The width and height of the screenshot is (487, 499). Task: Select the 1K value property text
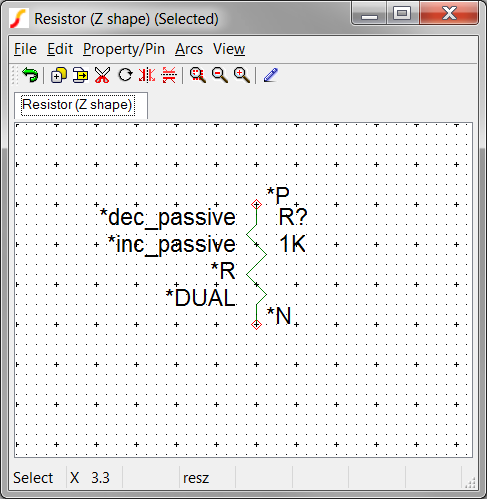(293, 244)
